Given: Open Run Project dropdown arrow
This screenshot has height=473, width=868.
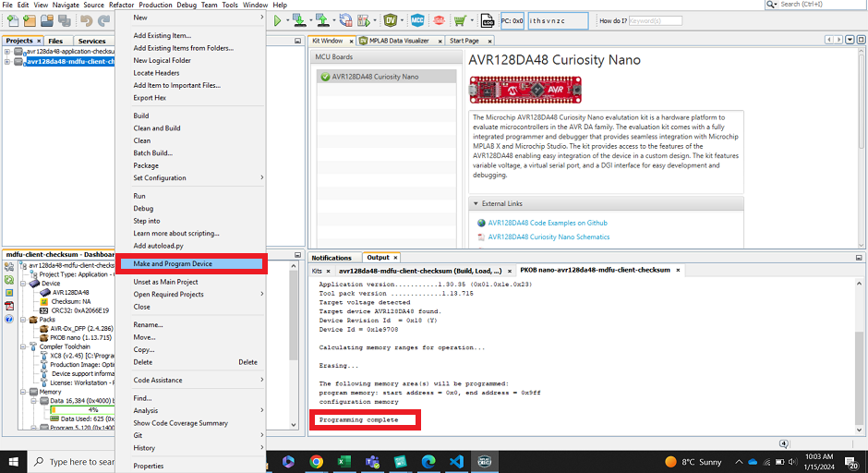Looking at the screenshot, I should click(287, 21).
